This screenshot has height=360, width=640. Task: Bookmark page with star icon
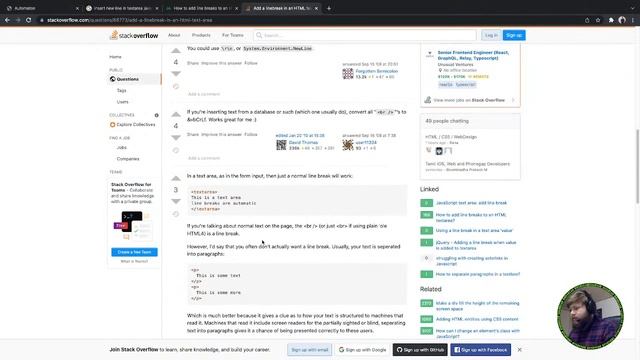coord(598,20)
